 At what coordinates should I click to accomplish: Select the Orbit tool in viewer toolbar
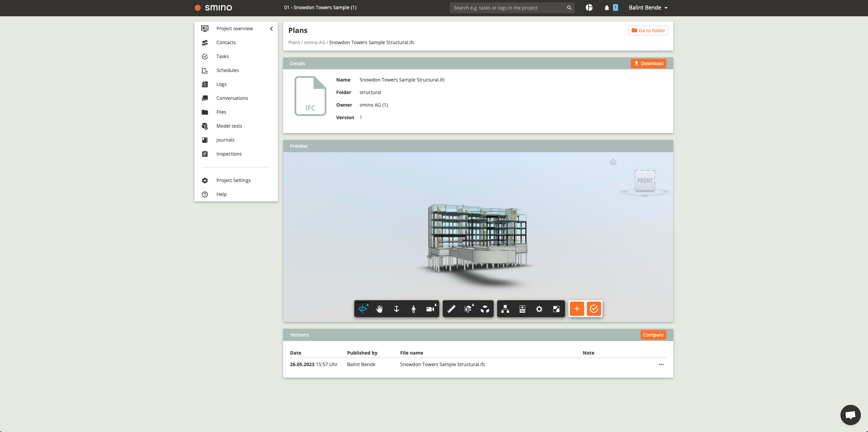click(362, 309)
